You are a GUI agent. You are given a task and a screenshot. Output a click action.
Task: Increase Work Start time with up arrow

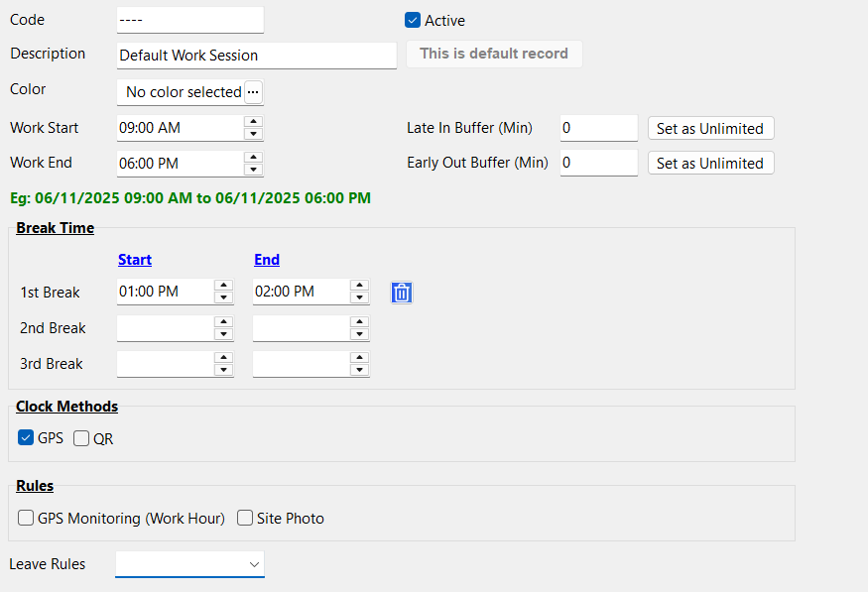point(254,122)
